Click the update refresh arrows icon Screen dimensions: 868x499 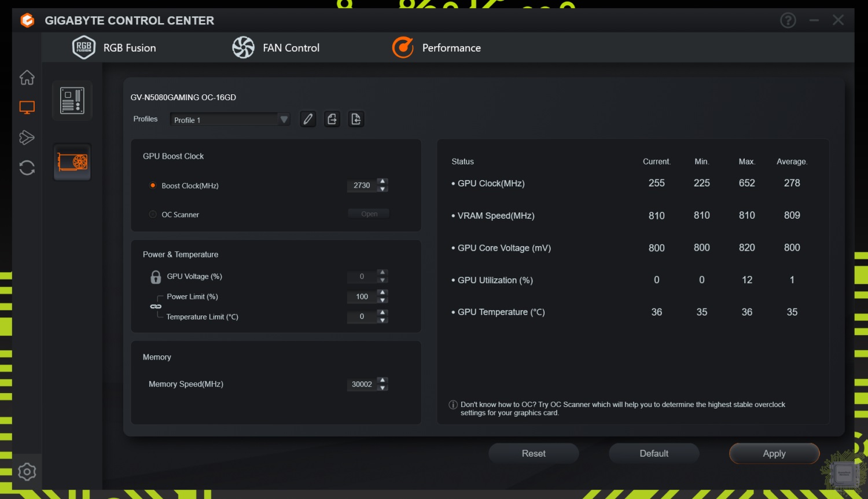[x=27, y=168]
